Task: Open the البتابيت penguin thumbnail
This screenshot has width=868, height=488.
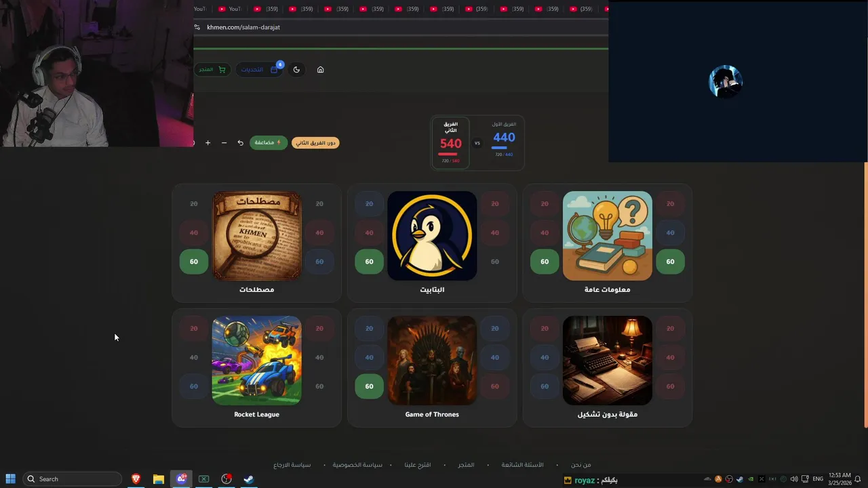Action: point(432,236)
